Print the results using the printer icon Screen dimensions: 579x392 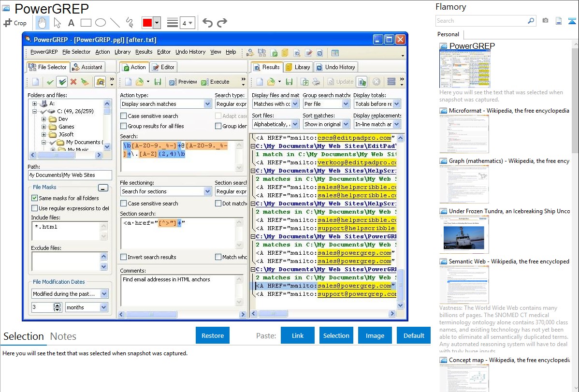coord(316,82)
